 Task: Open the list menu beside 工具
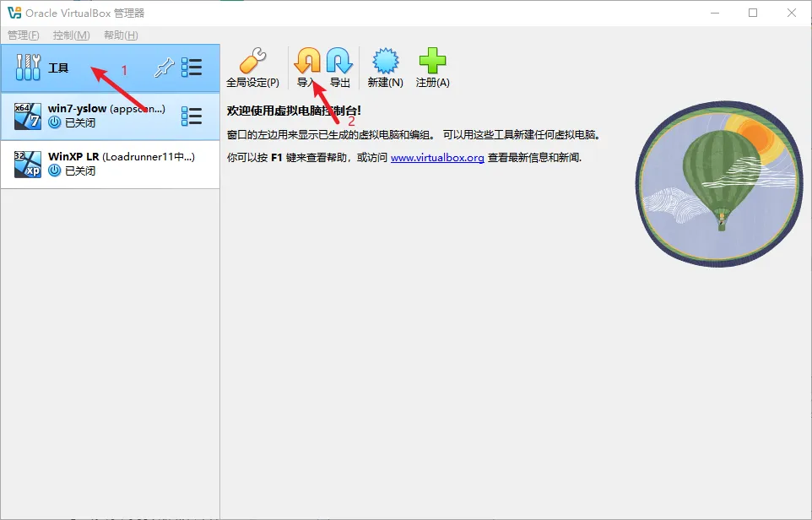coord(192,68)
